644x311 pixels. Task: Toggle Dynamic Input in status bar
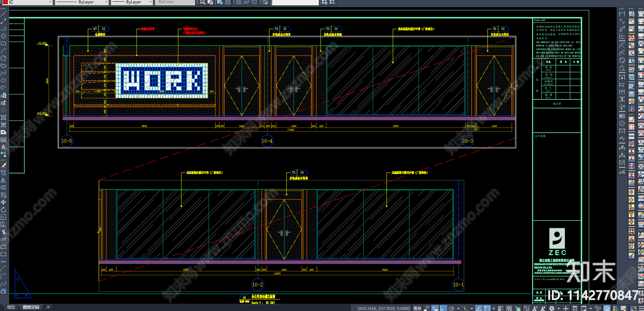click(435, 308)
